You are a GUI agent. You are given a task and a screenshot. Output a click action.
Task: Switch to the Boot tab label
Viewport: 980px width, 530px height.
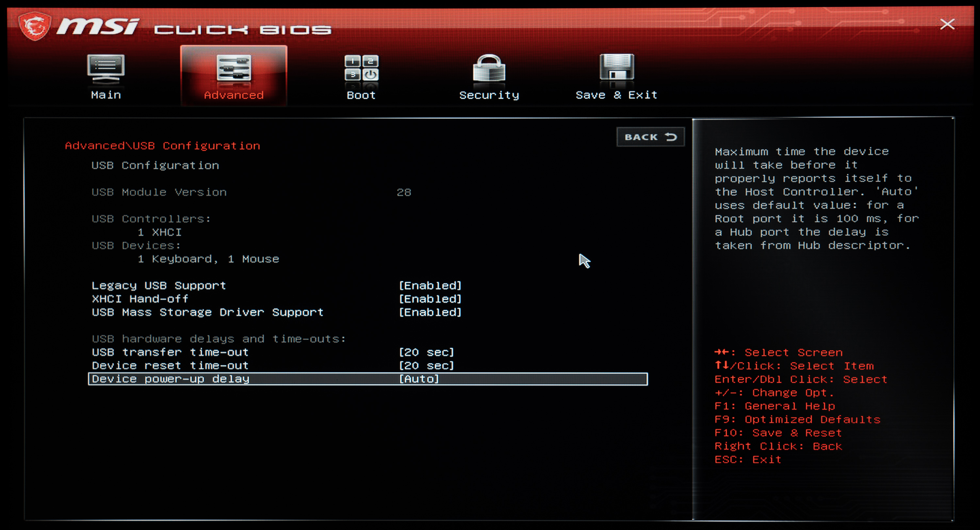point(361,95)
